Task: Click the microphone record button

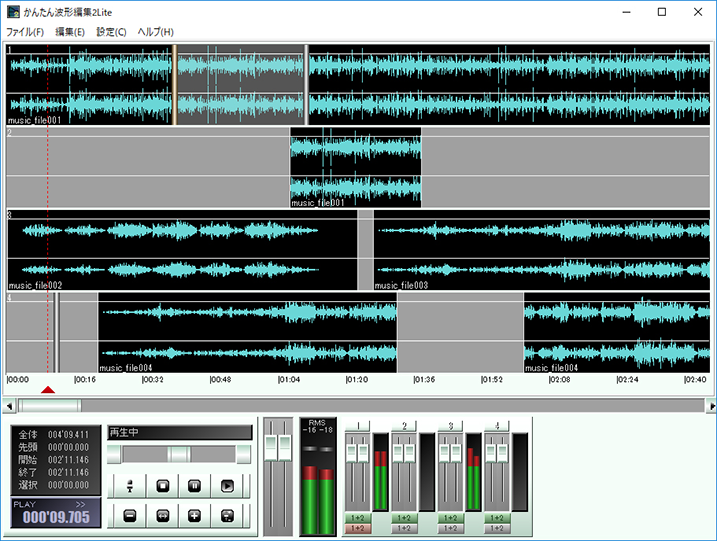Action: (x=129, y=486)
